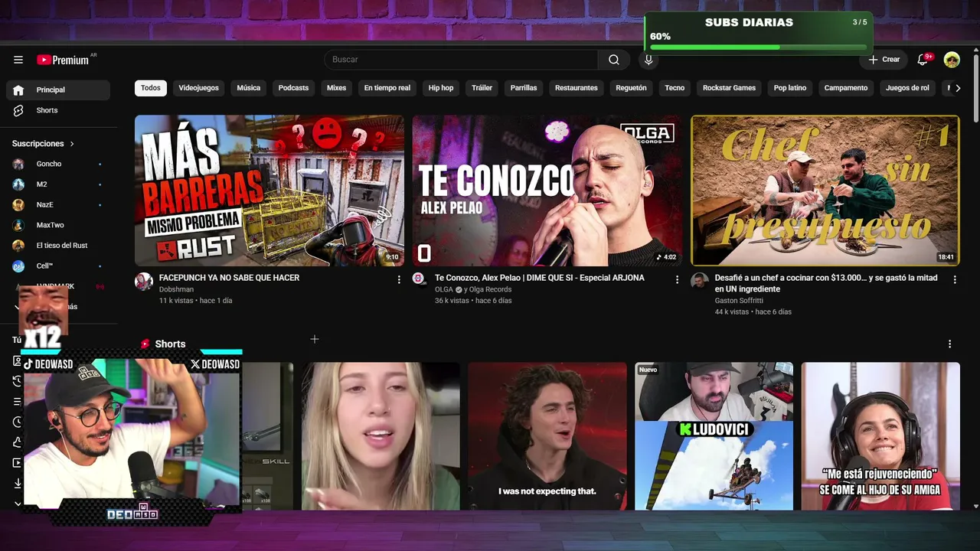Go to the YouTube Premium logo home
This screenshot has height=551, width=980.
click(63, 60)
